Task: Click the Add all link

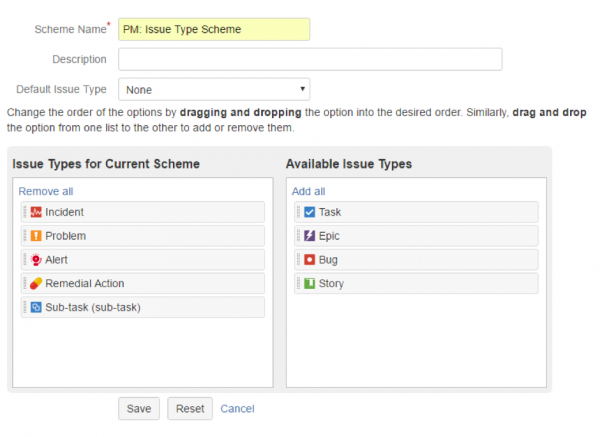Action: pyautogui.click(x=308, y=191)
